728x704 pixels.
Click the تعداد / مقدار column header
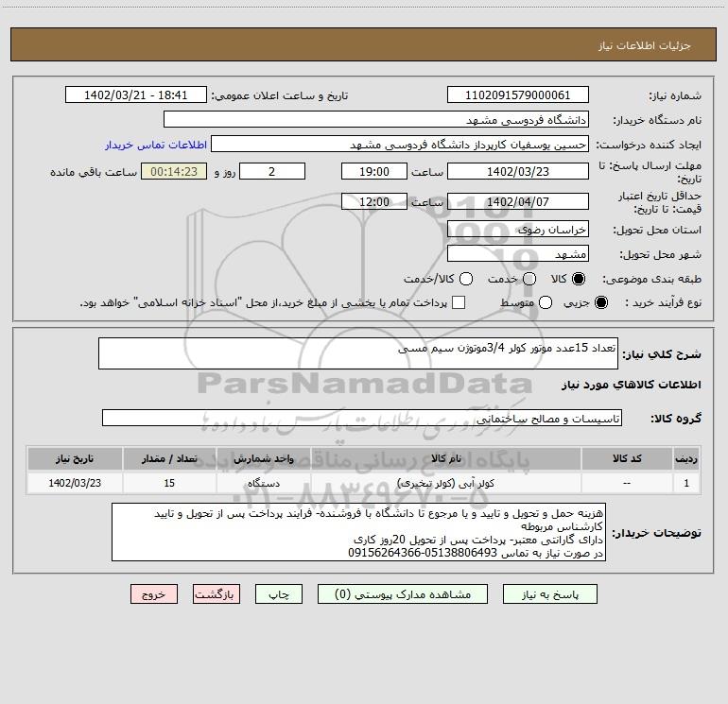coord(169,458)
